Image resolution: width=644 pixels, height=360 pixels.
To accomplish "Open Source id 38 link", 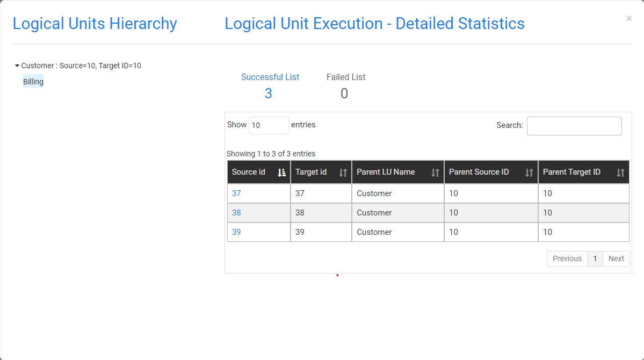I will point(236,213).
